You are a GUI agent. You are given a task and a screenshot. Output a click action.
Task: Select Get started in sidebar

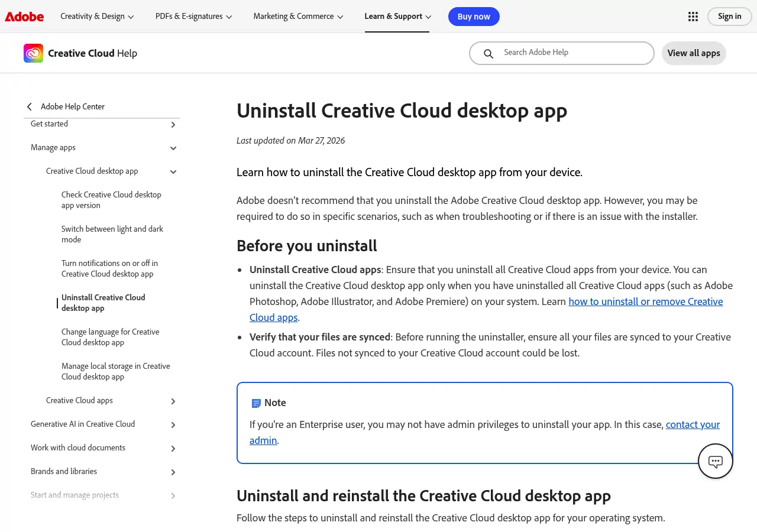coord(49,124)
